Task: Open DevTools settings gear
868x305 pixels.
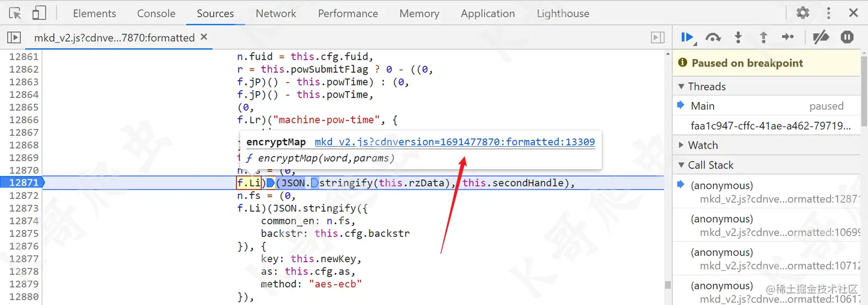Action: click(803, 13)
